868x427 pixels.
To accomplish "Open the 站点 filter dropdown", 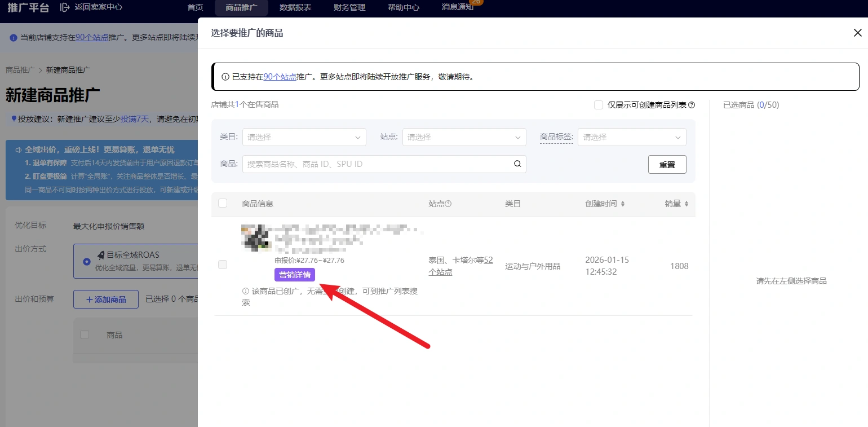I will click(x=464, y=137).
